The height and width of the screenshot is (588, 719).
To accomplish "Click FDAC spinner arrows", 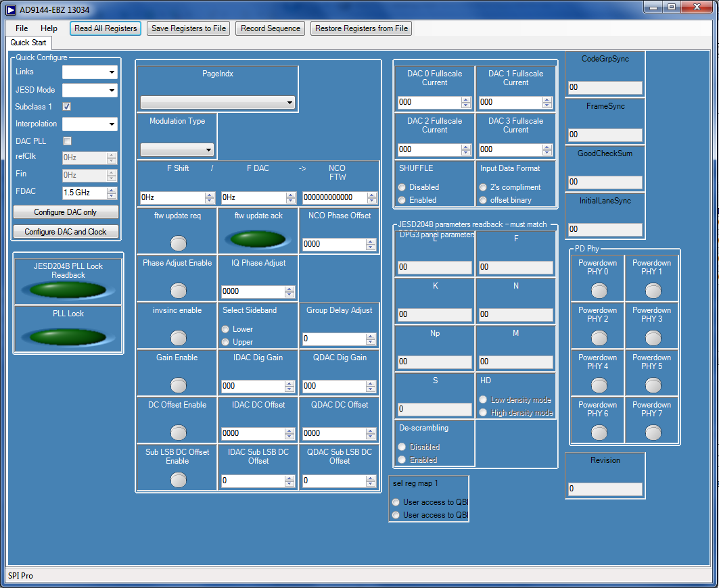I will pyautogui.click(x=112, y=193).
